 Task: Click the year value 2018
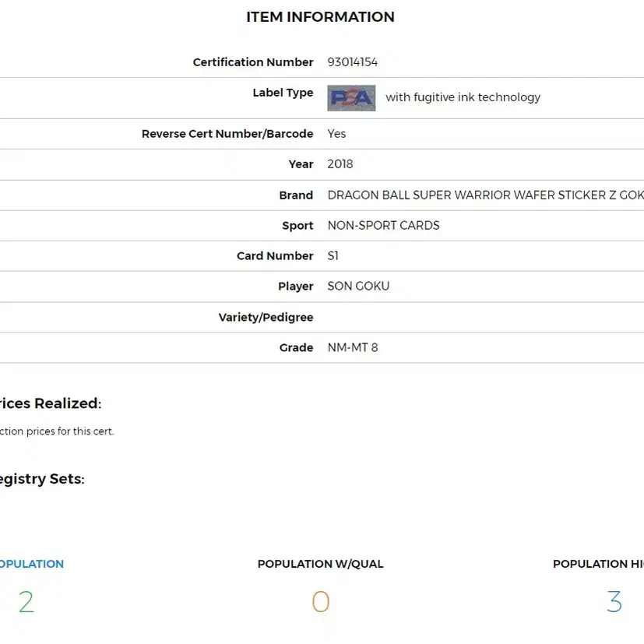point(340,164)
